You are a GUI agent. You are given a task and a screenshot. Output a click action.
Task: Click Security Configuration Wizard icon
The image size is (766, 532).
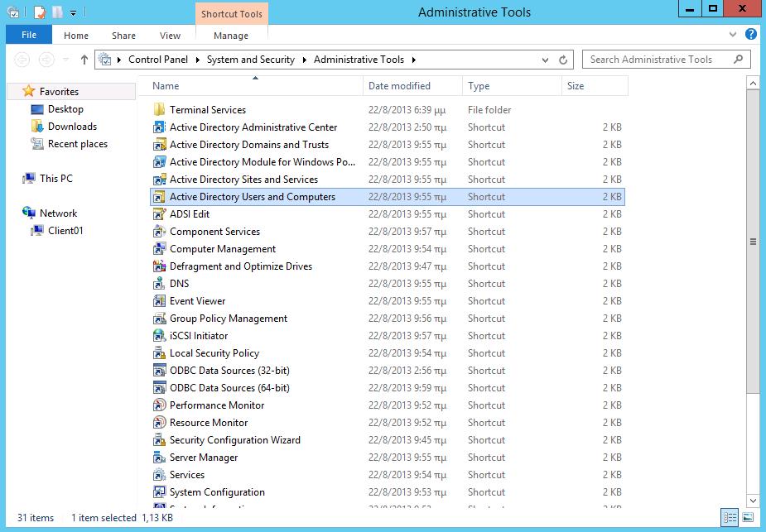(x=159, y=440)
